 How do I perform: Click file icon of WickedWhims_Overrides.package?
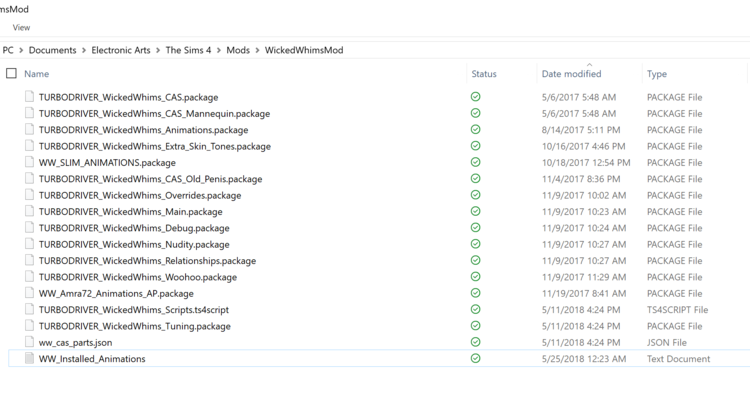29,195
